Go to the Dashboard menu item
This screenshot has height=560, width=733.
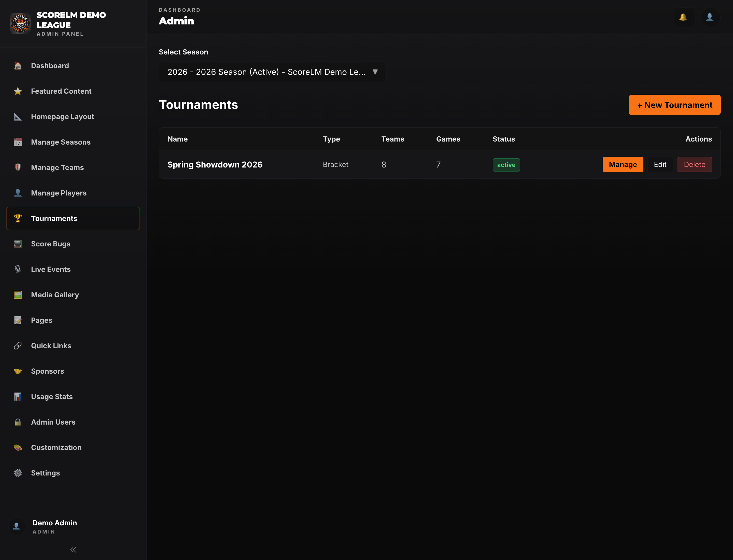click(73, 66)
